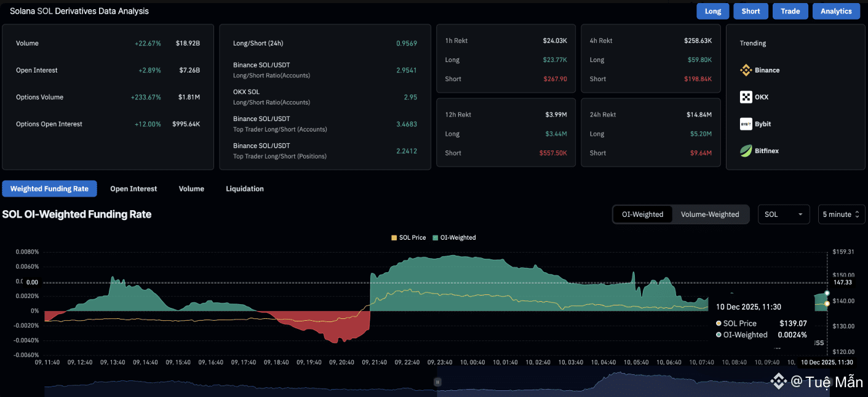Open the Volume chart tab
868x397 pixels.
point(191,189)
